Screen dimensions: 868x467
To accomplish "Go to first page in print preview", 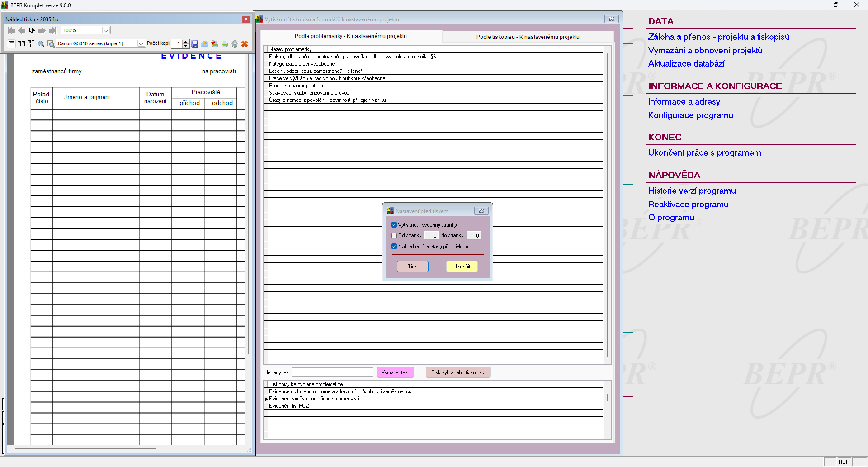I will click(x=11, y=31).
